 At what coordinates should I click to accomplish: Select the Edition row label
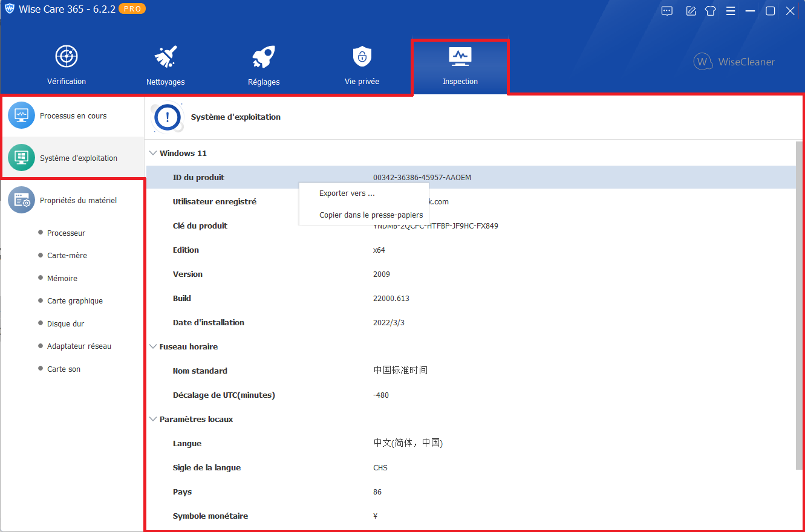tap(186, 250)
